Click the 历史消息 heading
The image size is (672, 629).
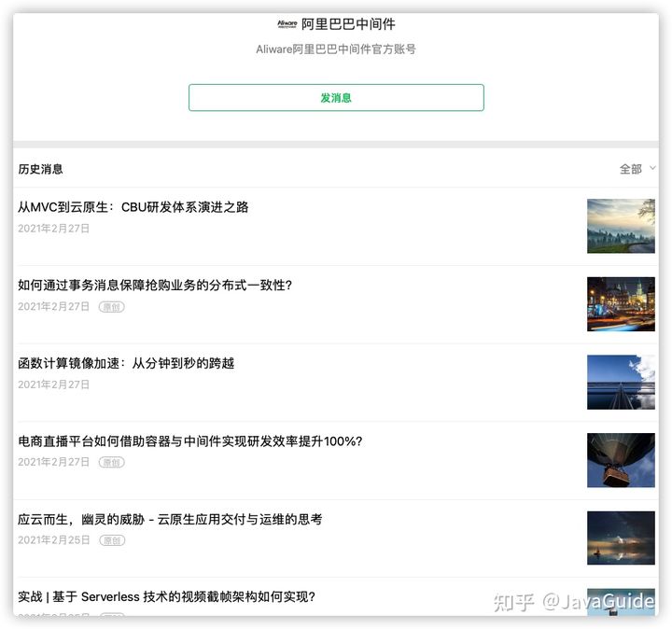pyautogui.click(x=40, y=169)
